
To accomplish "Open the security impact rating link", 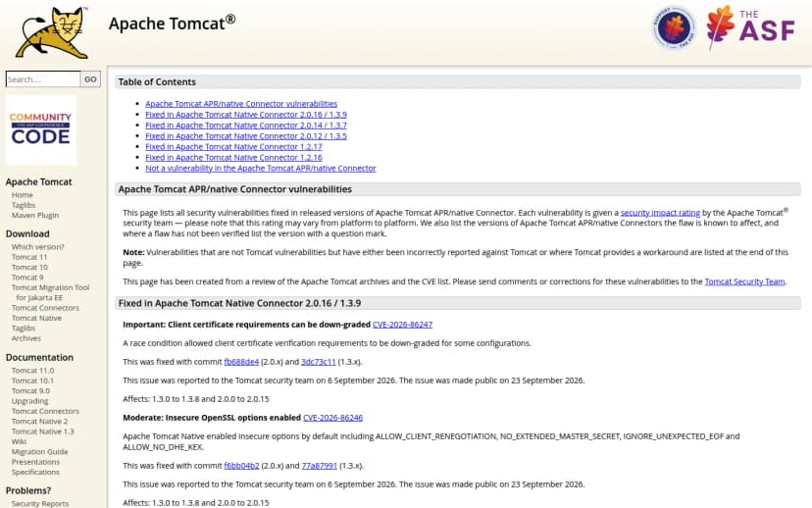I will [x=660, y=212].
